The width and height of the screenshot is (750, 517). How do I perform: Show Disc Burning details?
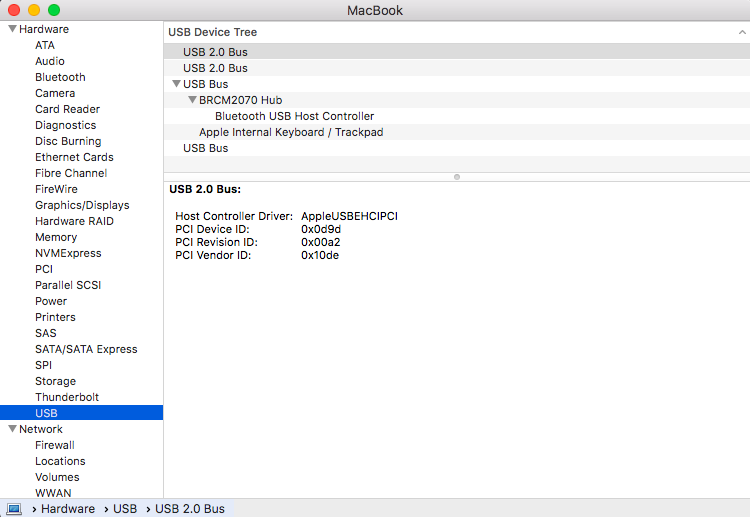(68, 141)
